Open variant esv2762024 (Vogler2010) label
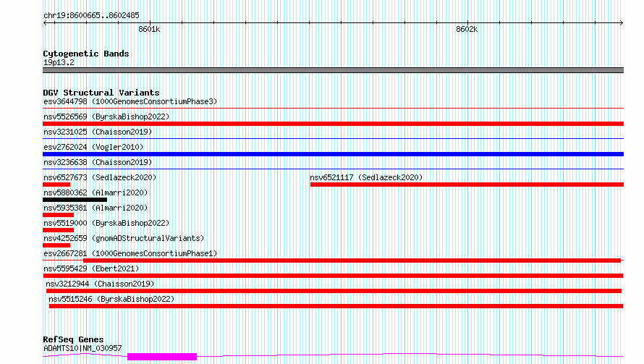This screenshot has height=364, width=644. pyautogui.click(x=93, y=147)
